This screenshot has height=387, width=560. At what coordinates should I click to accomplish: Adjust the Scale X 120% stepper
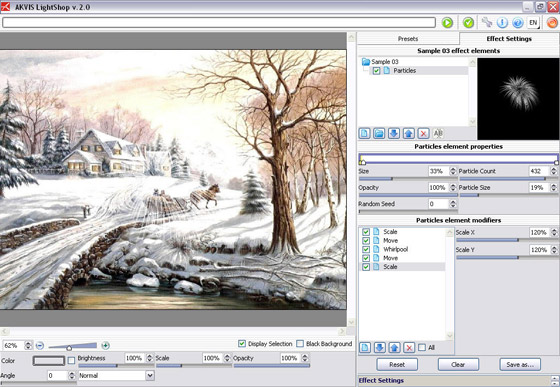554,232
